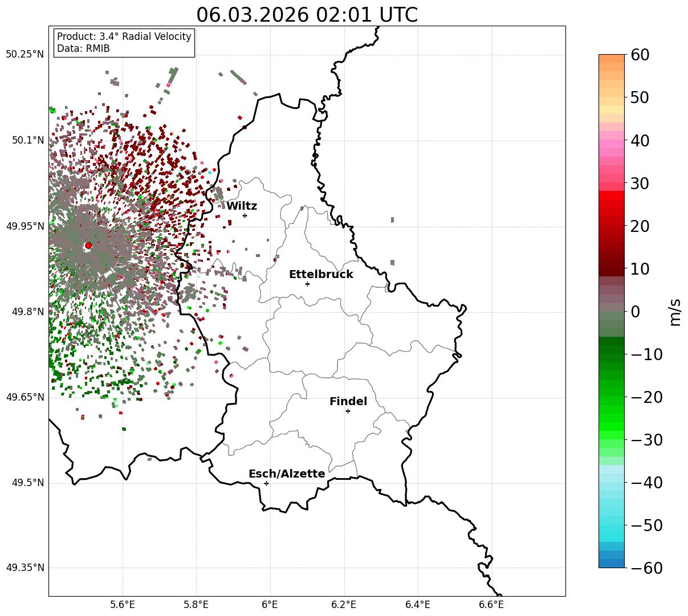Screen dimensions: 688x616
Task: Click the 49.95°N latitude label
Action: pos(25,226)
